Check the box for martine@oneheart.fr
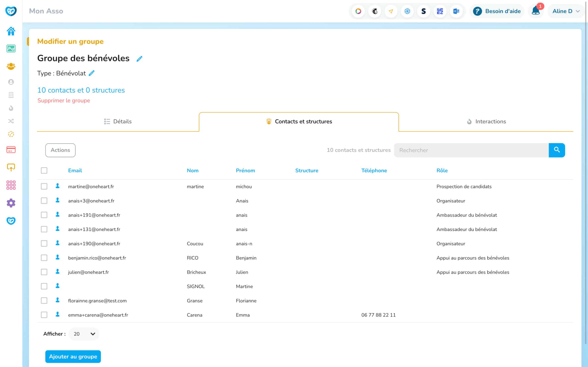This screenshot has width=588, height=367. (x=44, y=186)
